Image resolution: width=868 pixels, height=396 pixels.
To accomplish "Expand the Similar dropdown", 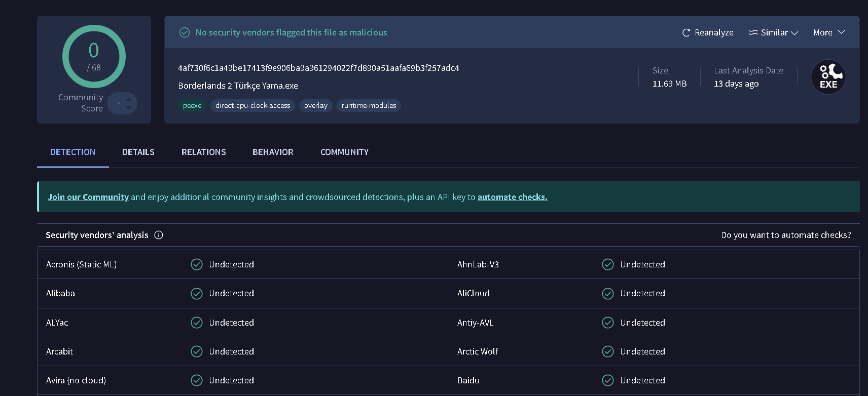I will [x=774, y=32].
